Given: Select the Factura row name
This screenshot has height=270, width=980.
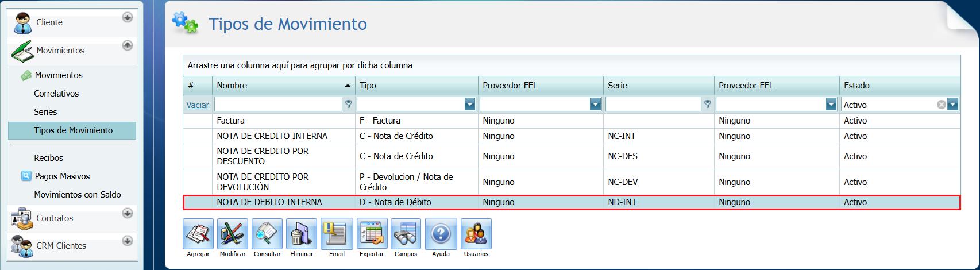Looking at the screenshot, I should [x=230, y=121].
